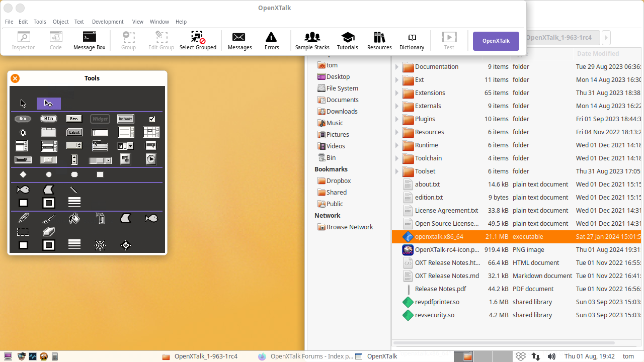
Task: Open Resources from toolbar
Action: pos(379,40)
